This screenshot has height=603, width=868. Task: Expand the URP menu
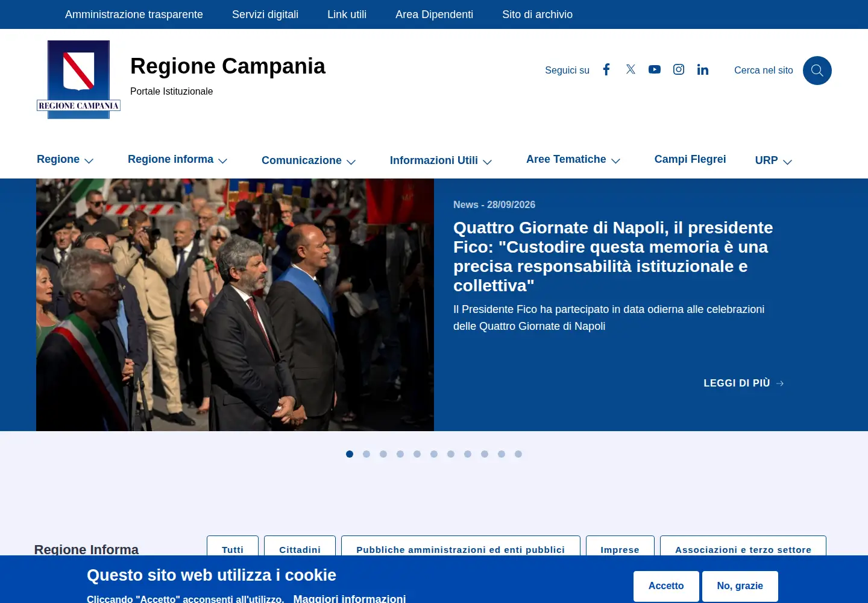click(773, 161)
